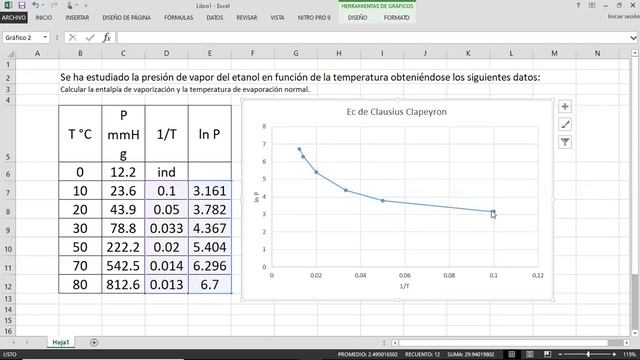The image size is (640, 360).
Task: Open Chart Styles brush button
Action: click(565, 124)
